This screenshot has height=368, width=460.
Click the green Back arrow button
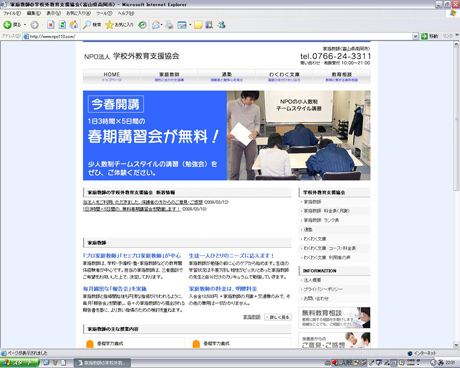[7, 25]
